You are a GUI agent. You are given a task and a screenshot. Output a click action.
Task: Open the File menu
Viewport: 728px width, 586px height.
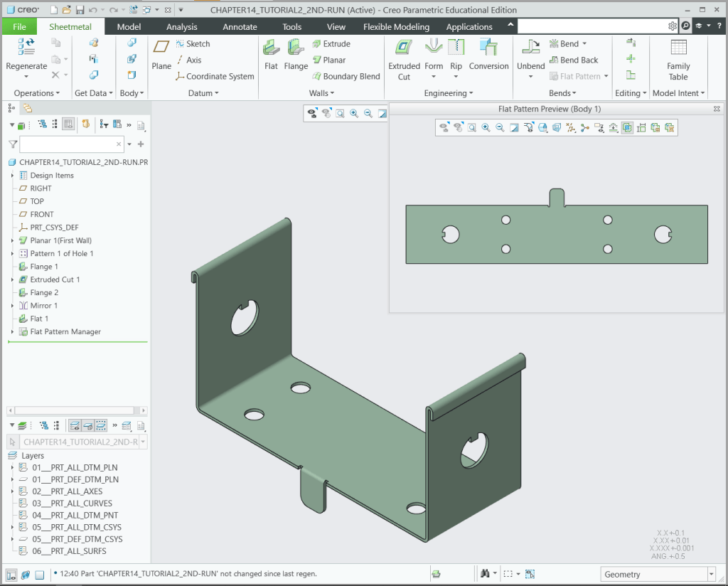coord(19,26)
